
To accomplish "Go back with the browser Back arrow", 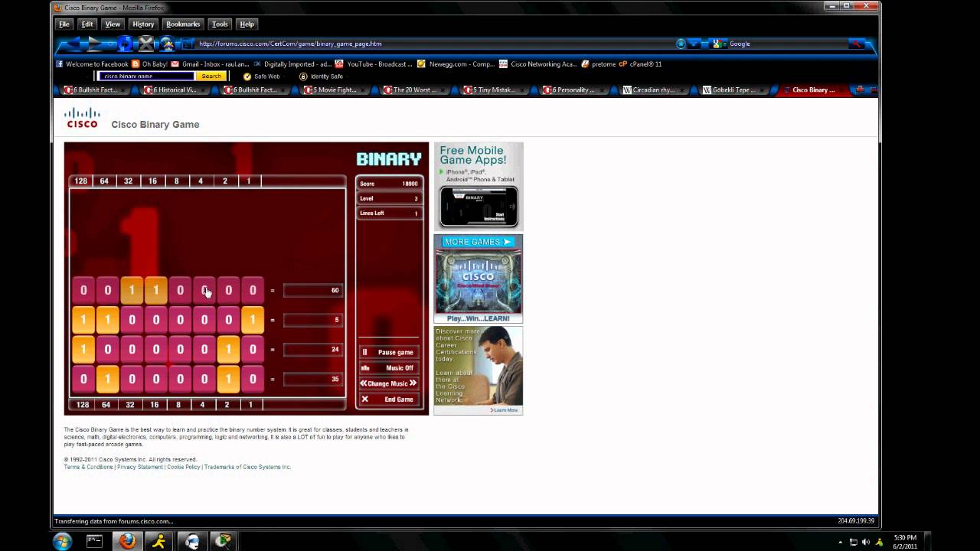I will tap(70, 44).
